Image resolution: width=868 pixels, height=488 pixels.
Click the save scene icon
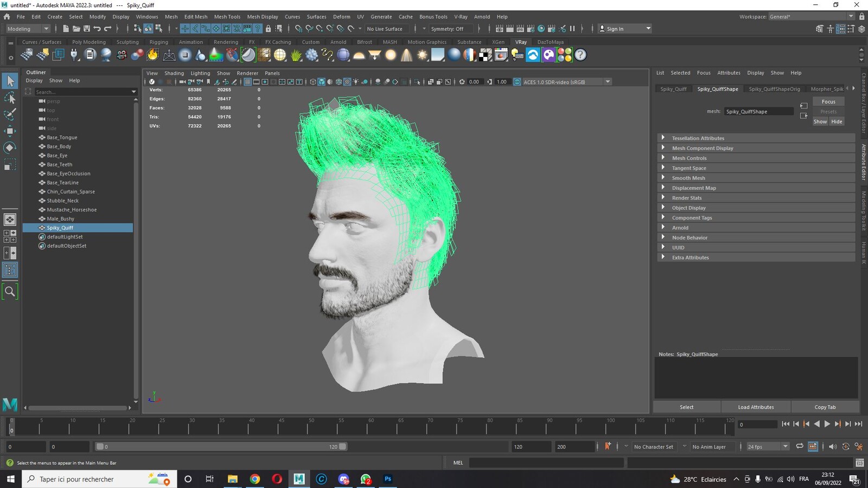point(87,29)
